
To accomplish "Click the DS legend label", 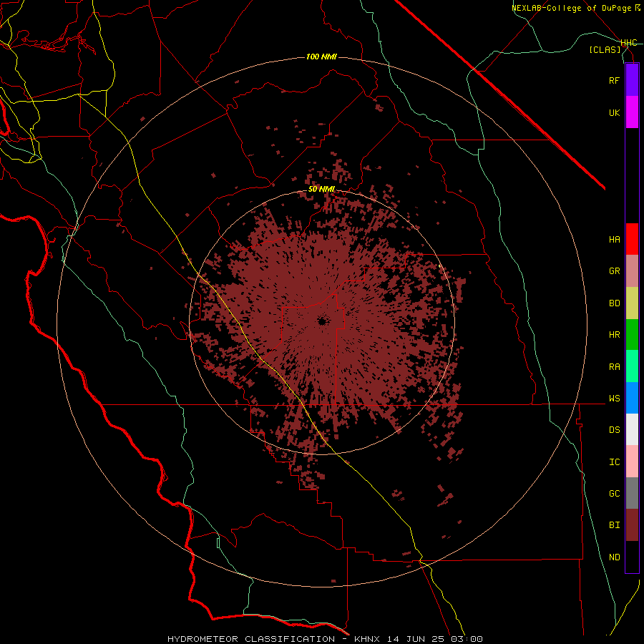I will [614, 429].
